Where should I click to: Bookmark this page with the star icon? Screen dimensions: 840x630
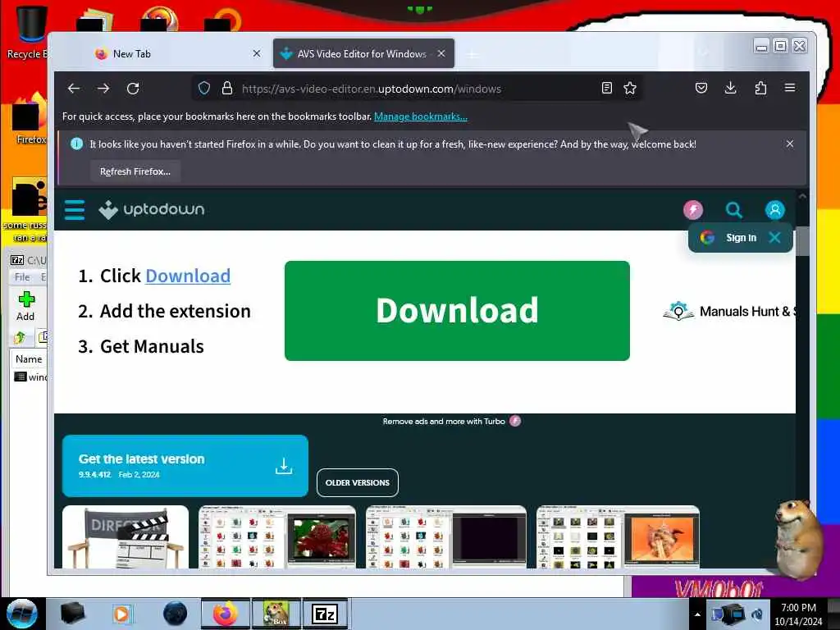[x=630, y=89]
